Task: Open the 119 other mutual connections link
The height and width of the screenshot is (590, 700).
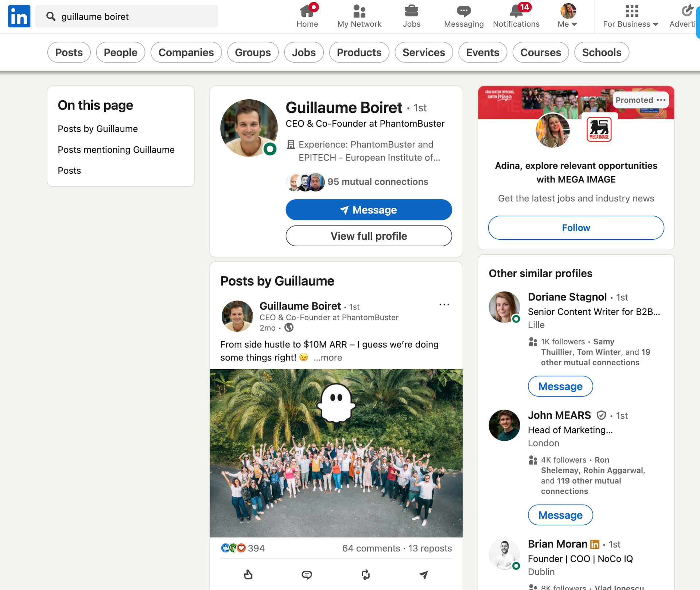Action: click(581, 486)
